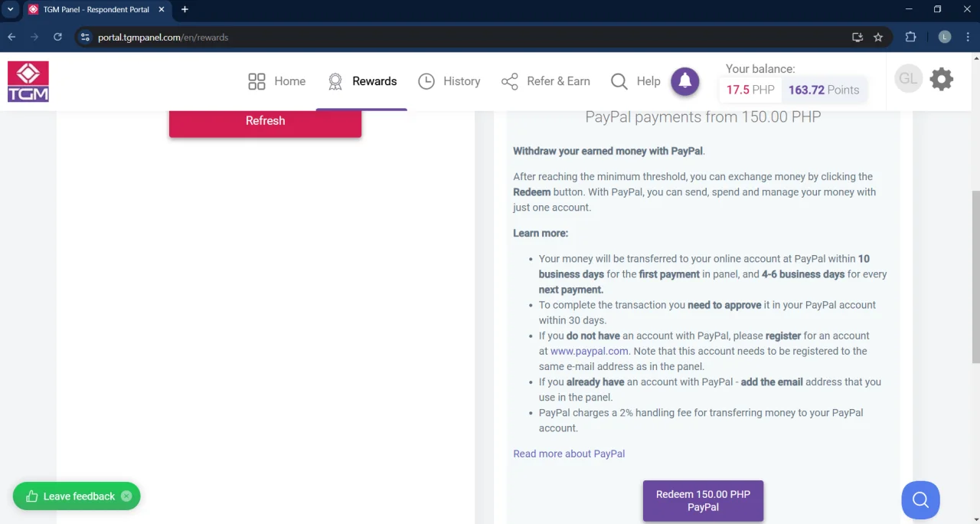Open the History menu item

point(449,81)
